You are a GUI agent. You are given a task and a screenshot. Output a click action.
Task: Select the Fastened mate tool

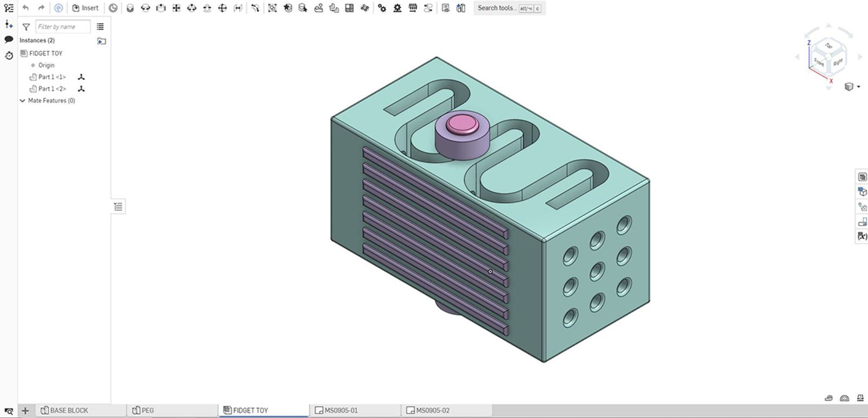[x=130, y=8]
